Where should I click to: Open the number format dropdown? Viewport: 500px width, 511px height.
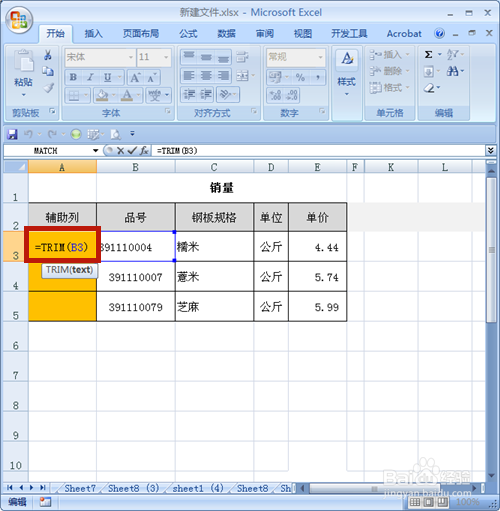tap(320, 57)
